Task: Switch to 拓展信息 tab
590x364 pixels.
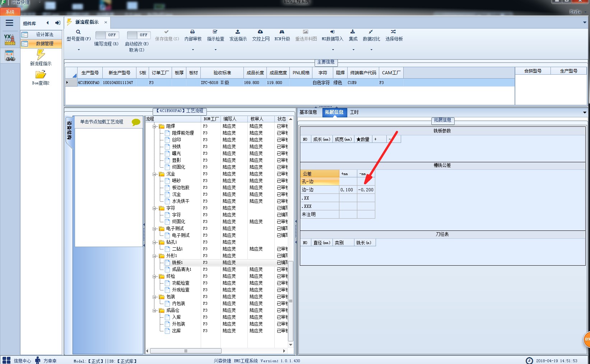Action: [x=334, y=112]
